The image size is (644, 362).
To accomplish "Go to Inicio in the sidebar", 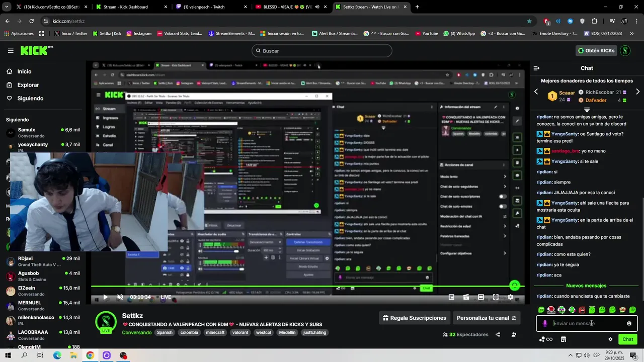I will pyautogui.click(x=24, y=71).
